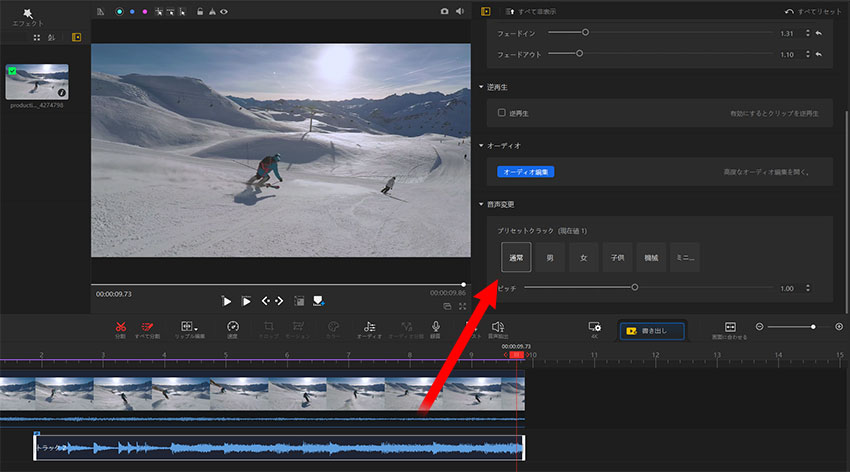
Task: Zoom out timeline with minus icon
Action: point(759,327)
